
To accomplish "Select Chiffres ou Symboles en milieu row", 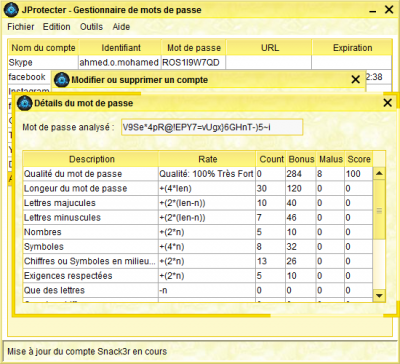I will pos(198,261).
